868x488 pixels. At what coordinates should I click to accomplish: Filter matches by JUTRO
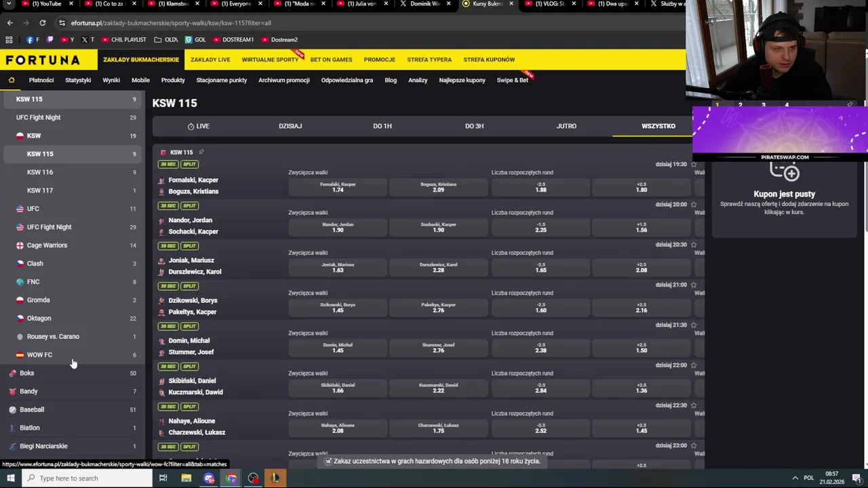click(x=566, y=126)
